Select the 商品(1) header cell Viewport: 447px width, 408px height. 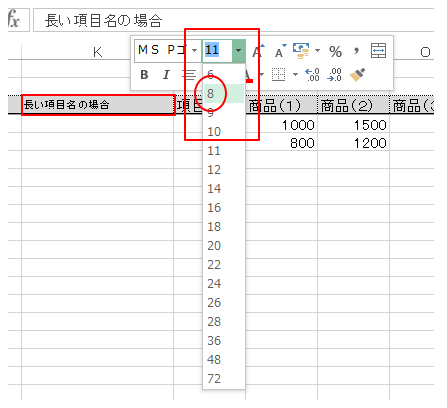[281, 105]
